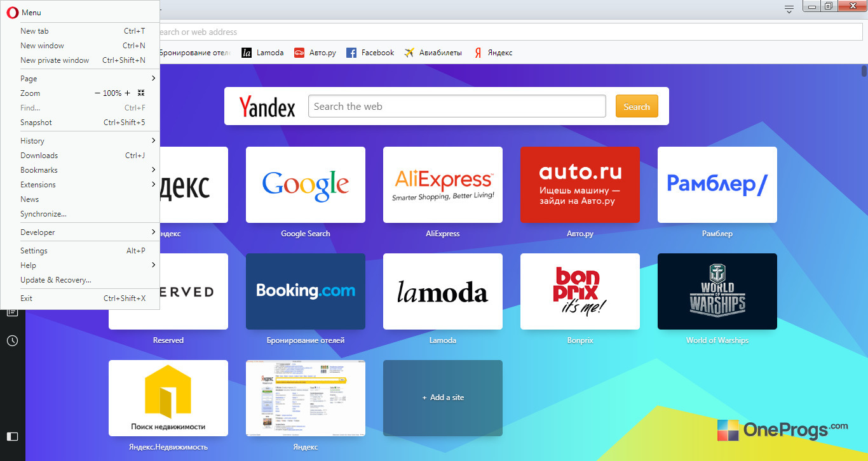Open Settings from the menu

tap(80, 251)
